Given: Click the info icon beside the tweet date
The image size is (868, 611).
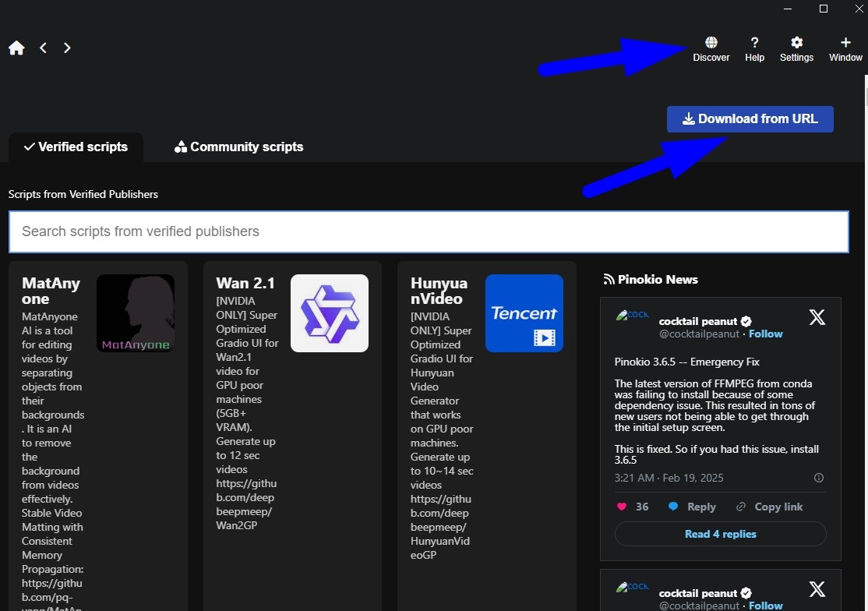Looking at the screenshot, I should pyautogui.click(x=819, y=478).
